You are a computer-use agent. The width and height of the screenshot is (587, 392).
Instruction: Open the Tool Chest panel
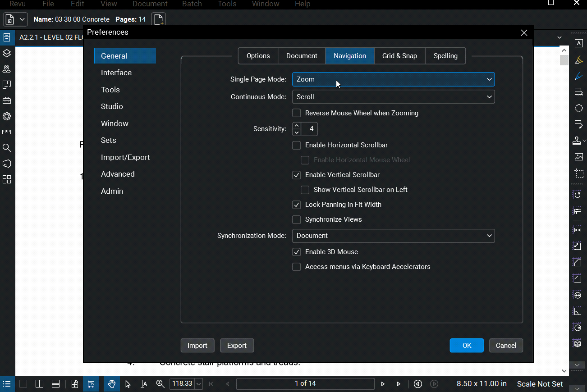tap(7, 100)
